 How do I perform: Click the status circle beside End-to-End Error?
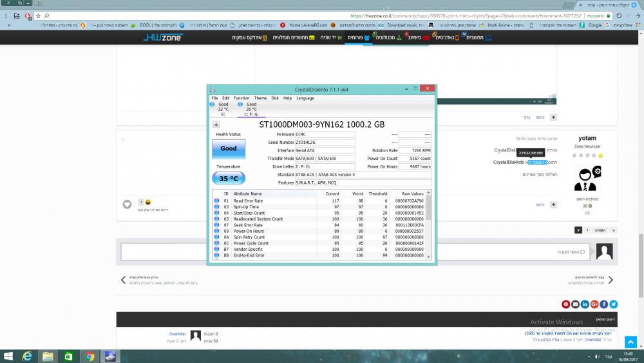(x=217, y=255)
